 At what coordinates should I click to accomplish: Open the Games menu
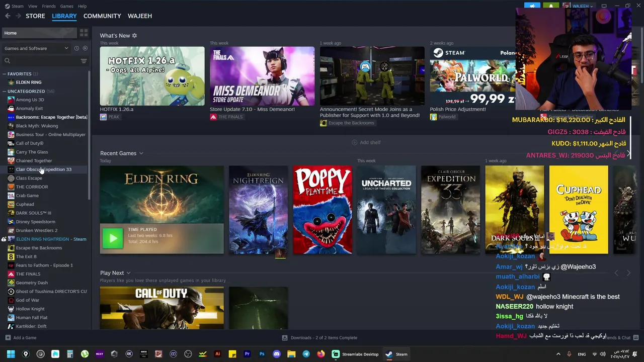pos(66,6)
